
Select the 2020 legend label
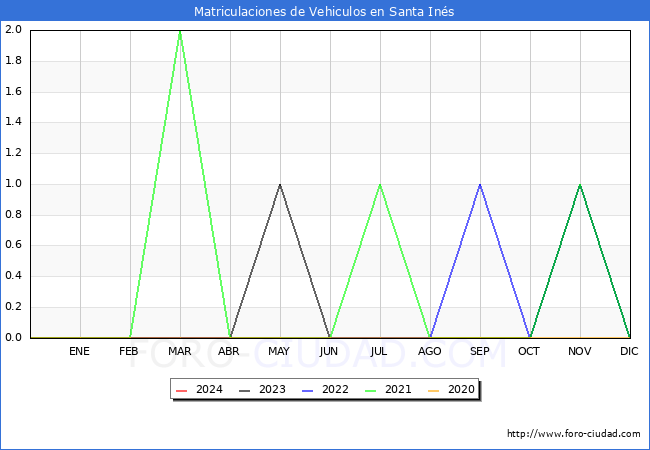(461, 390)
